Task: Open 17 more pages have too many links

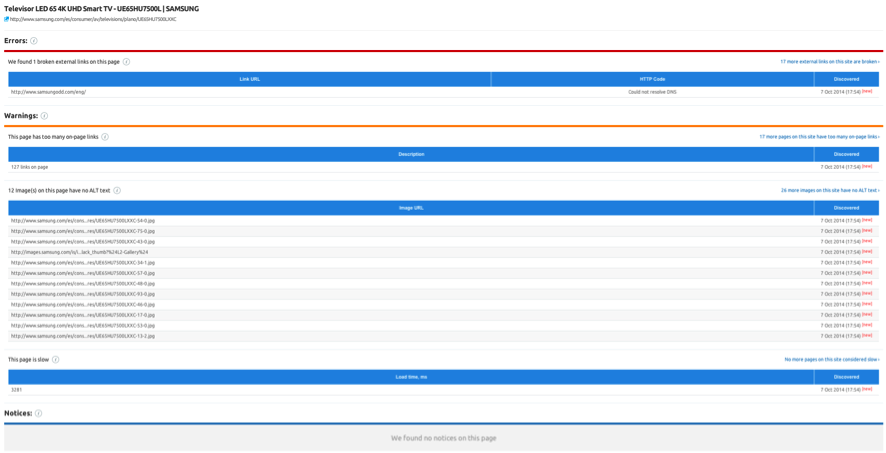Action: pos(818,137)
